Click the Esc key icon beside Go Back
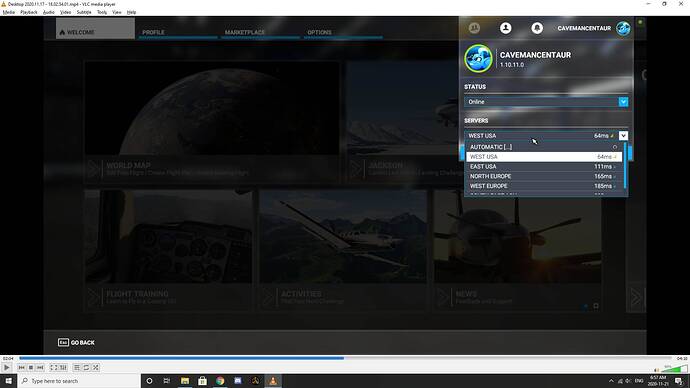The height and width of the screenshot is (388, 690). click(x=63, y=342)
